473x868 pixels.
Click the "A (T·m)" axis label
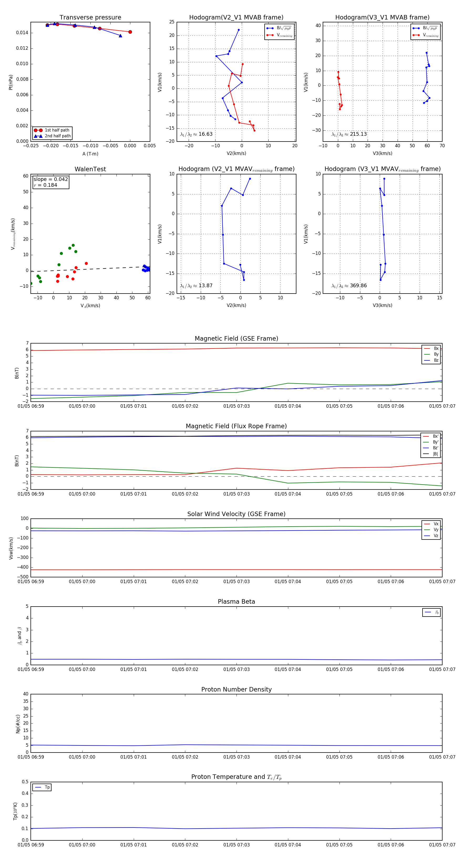[x=90, y=154]
